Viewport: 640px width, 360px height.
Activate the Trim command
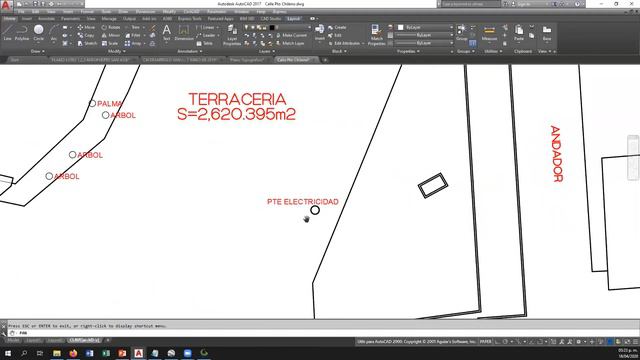[x=133, y=27]
